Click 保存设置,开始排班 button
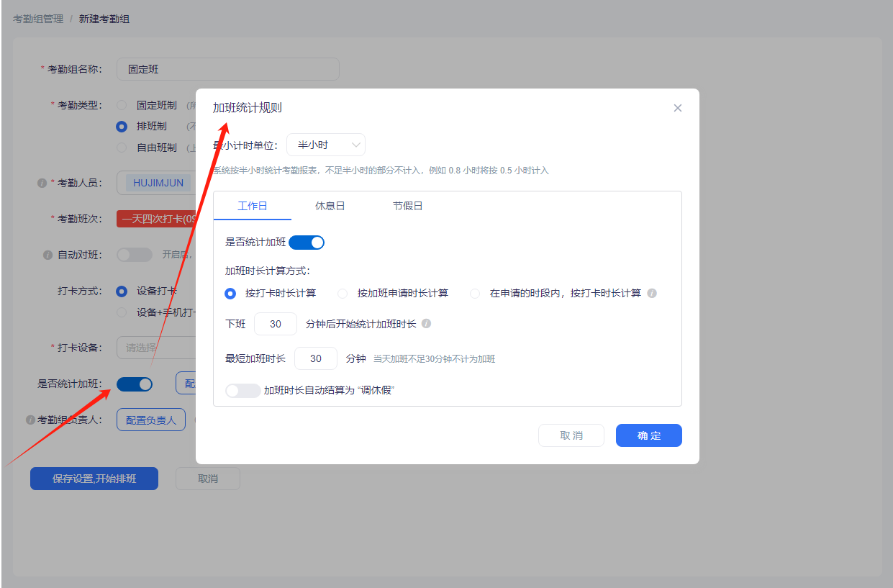Image resolution: width=893 pixels, height=588 pixels. (x=94, y=478)
